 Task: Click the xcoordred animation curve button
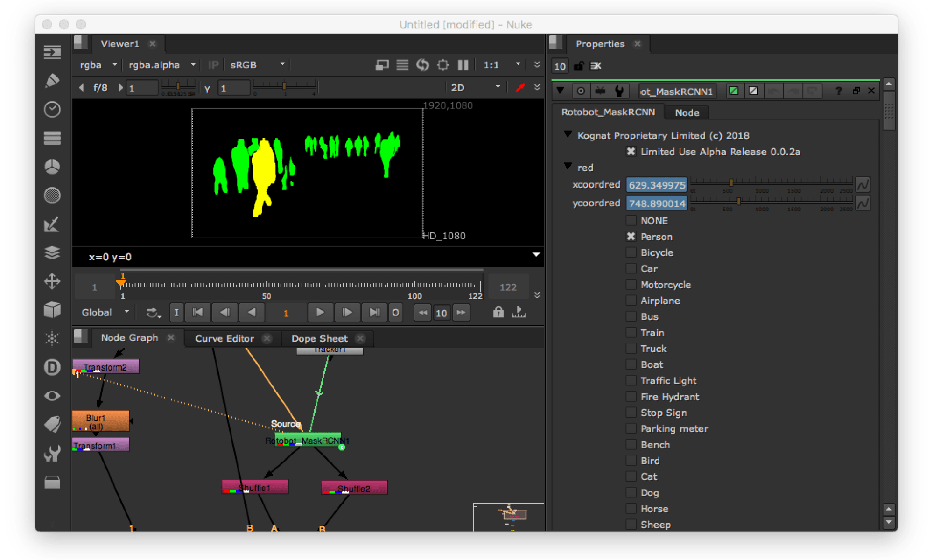863,185
